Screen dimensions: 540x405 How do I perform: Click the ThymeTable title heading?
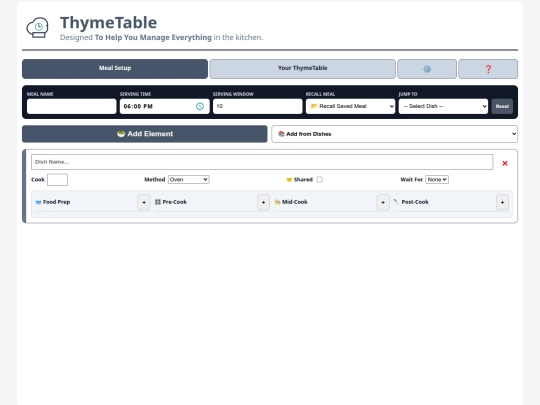point(108,23)
